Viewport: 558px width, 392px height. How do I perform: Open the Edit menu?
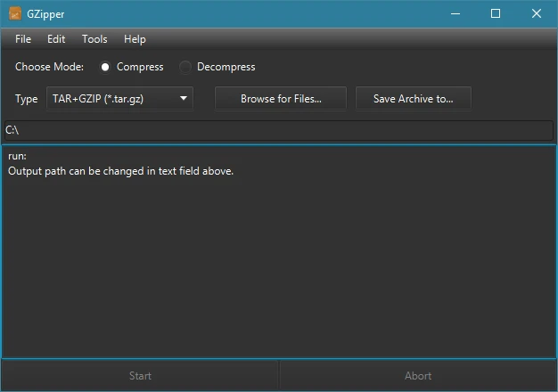[56, 39]
